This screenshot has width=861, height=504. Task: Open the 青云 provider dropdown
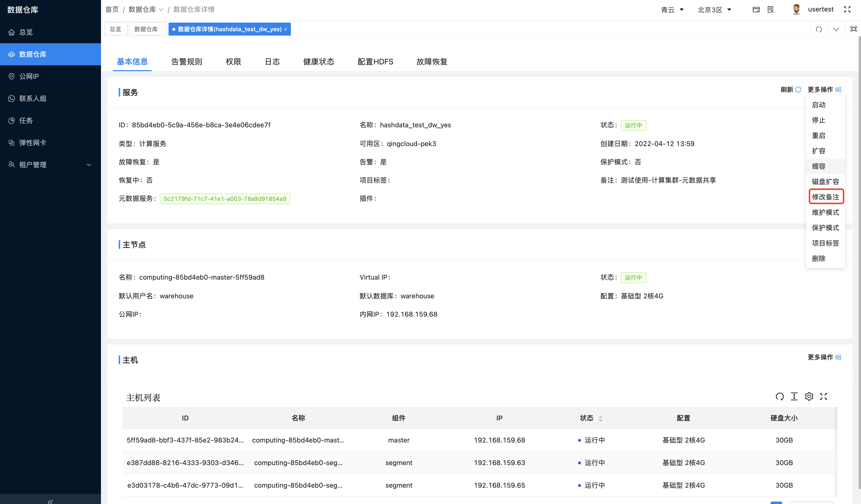coord(672,10)
